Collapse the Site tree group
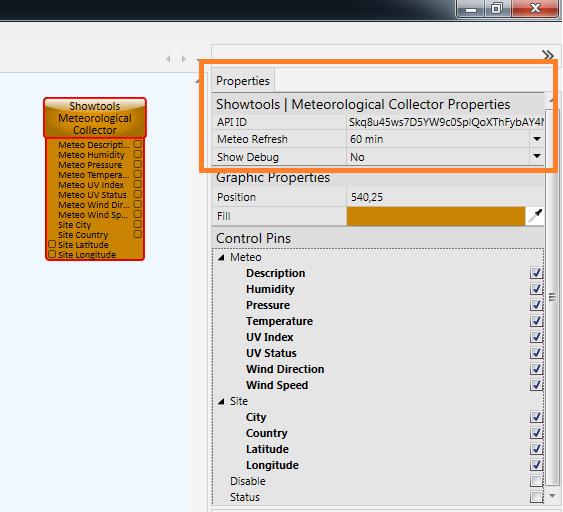 [x=222, y=401]
